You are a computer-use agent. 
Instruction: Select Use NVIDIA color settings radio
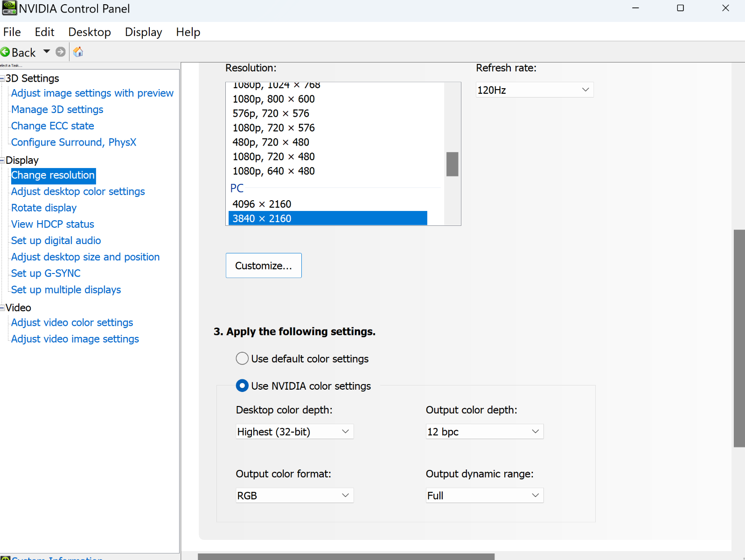[x=242, y=386]
